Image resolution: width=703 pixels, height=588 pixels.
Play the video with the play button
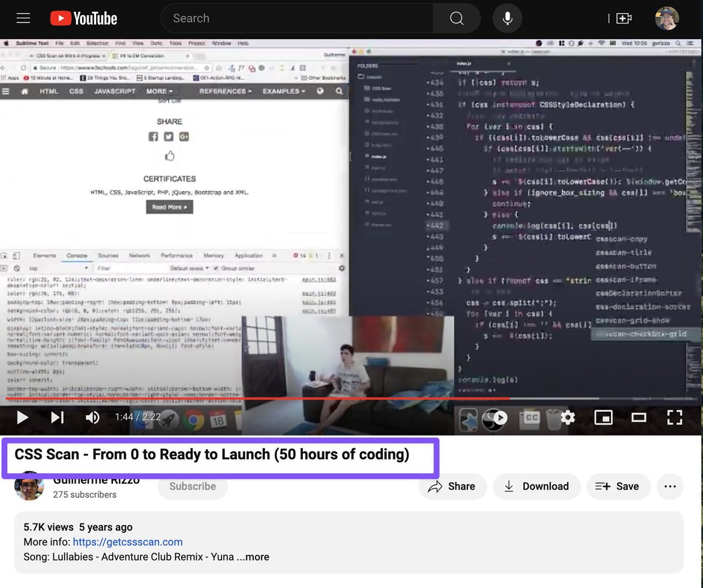22,418
